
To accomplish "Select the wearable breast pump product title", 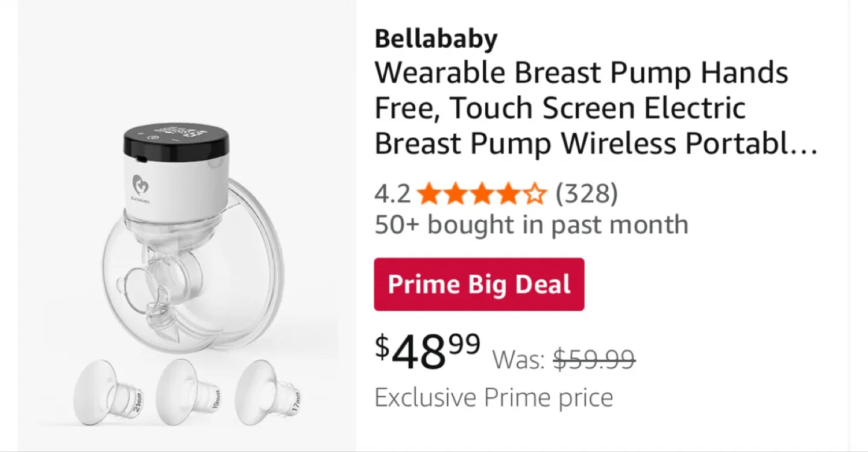I will click(582, 107).
